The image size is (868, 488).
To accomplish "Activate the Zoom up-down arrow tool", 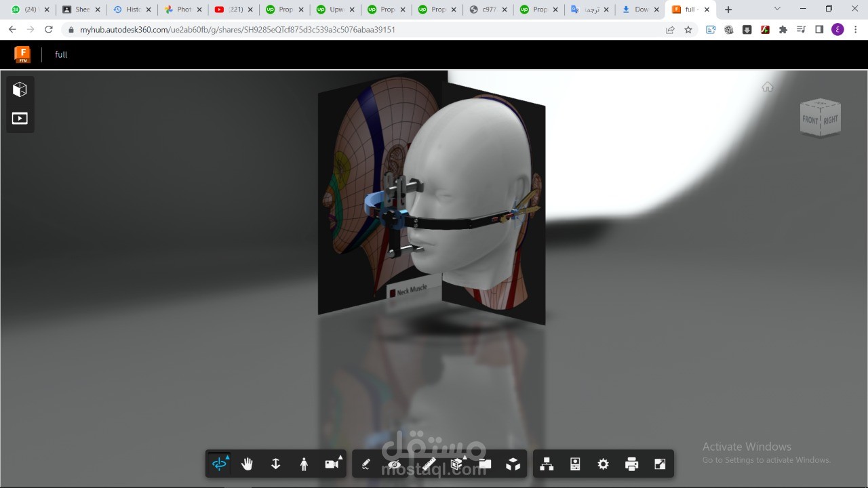I will point(275,464).
